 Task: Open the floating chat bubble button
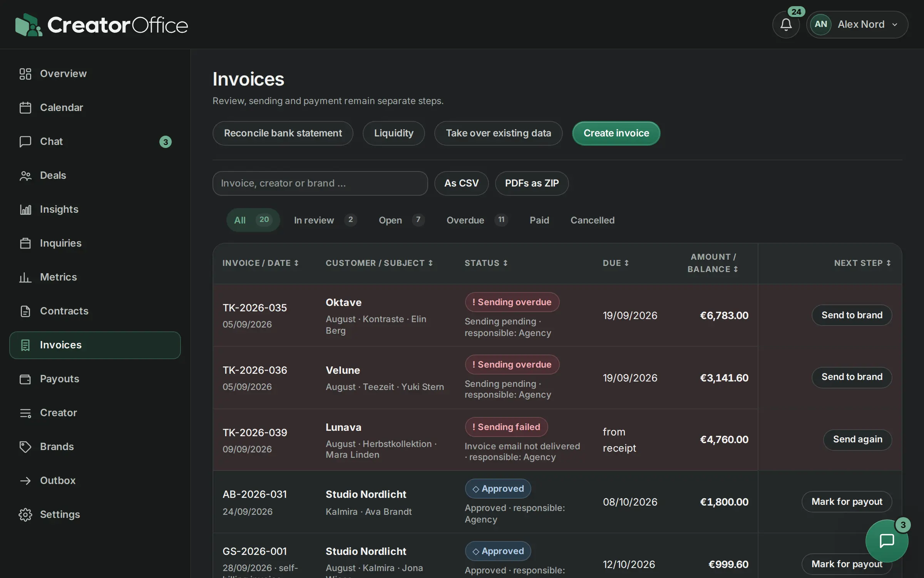pyautogui.click(x=887, y=541)
